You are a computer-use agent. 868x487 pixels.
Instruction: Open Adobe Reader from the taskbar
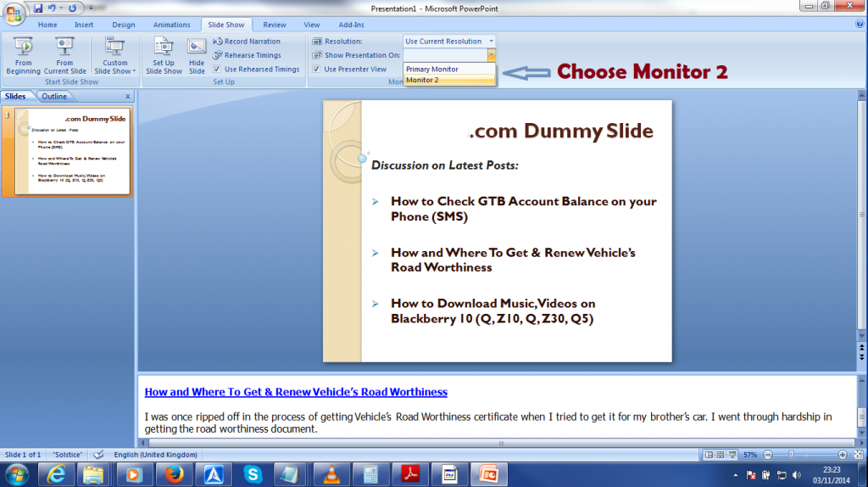pos(410,475)
